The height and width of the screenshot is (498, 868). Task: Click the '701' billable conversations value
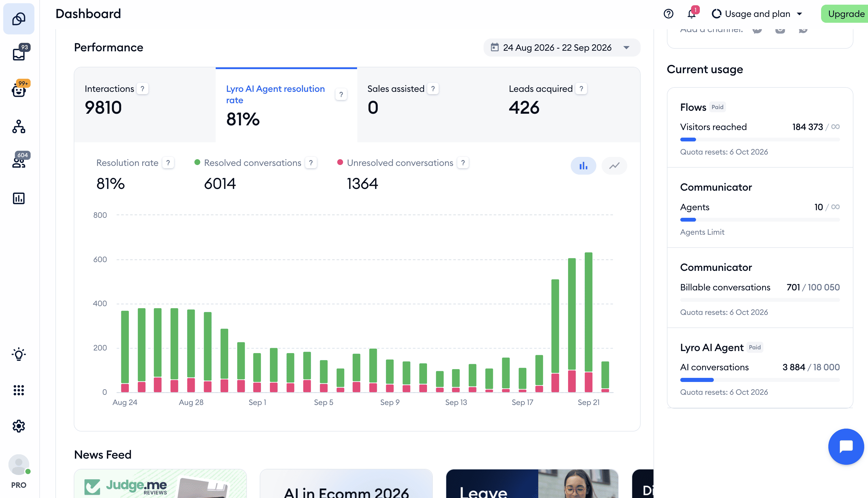click(x=793, y=287)
